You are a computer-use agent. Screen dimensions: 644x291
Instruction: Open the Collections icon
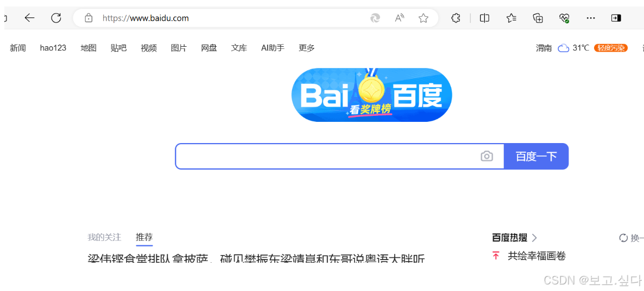538,18
